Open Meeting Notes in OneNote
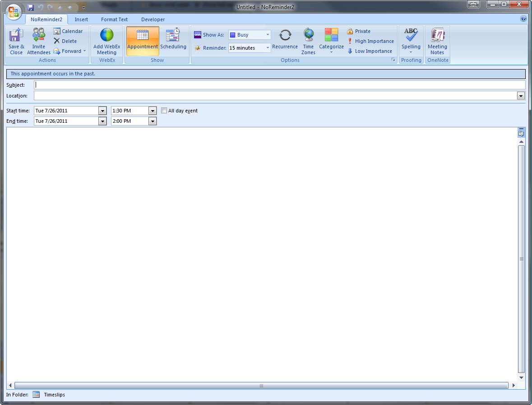Screen dimensions: 532x405 (437, 41)
